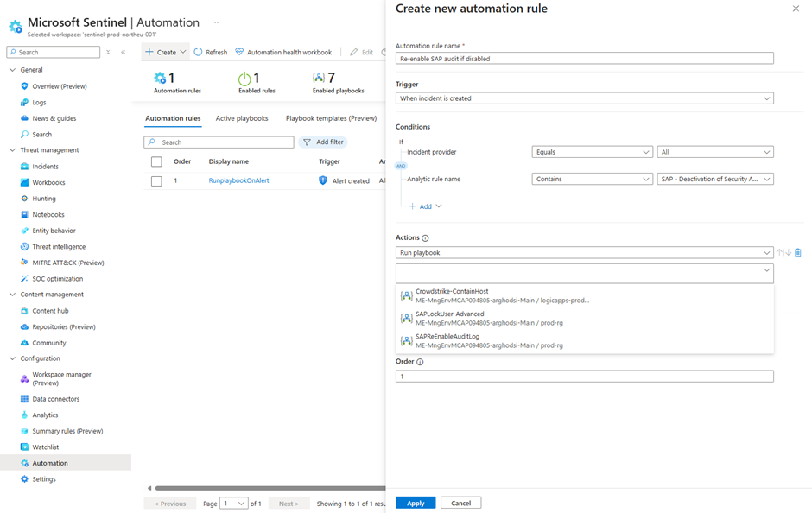Image resolution: width=812 pixels, height=513 pixels.
Task: Open SAP - Deactivation of Security rule dropdown
Action: pos(715,179)
